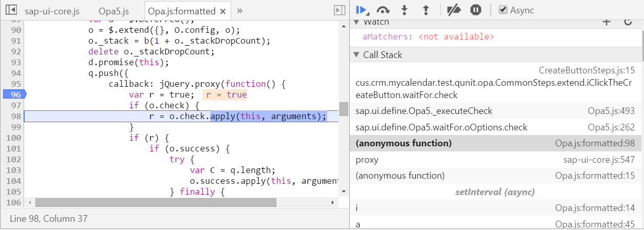
Task: Select call frame i at Opa.js:formatted:14
Action: [495, 208]
